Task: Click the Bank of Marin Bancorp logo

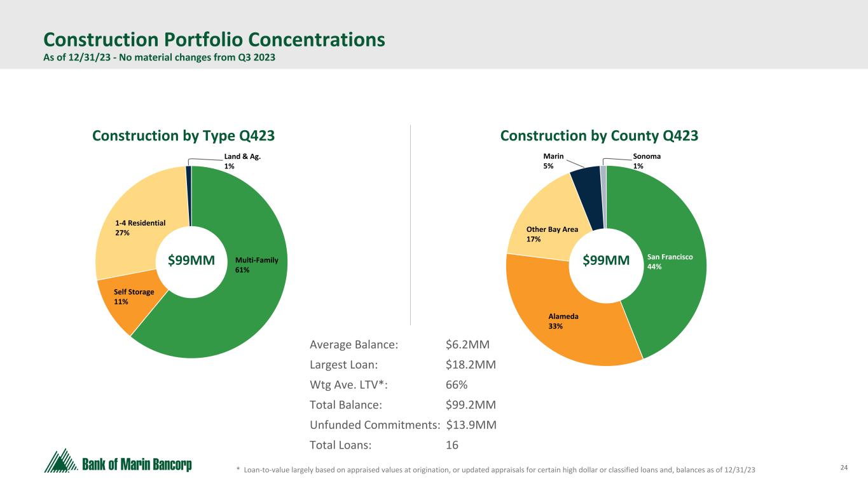Action: pos(118,461)
